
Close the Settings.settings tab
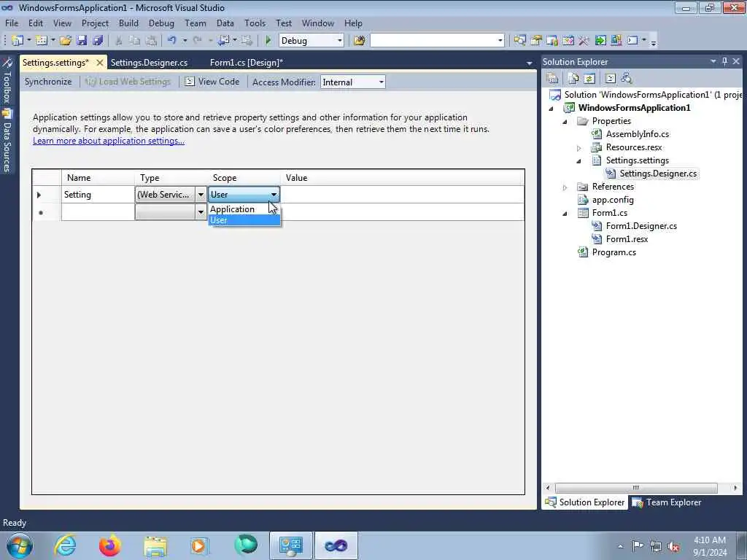(x=99, y=63)
